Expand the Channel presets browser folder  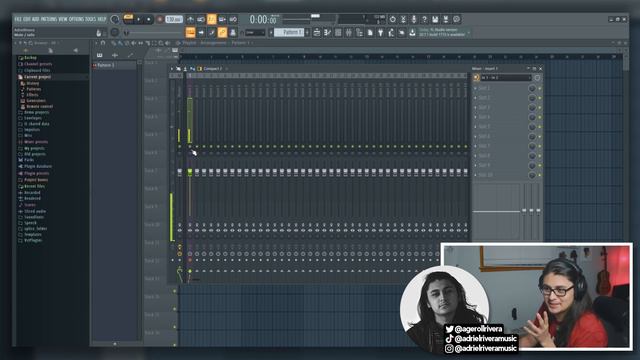coord(38,64)
